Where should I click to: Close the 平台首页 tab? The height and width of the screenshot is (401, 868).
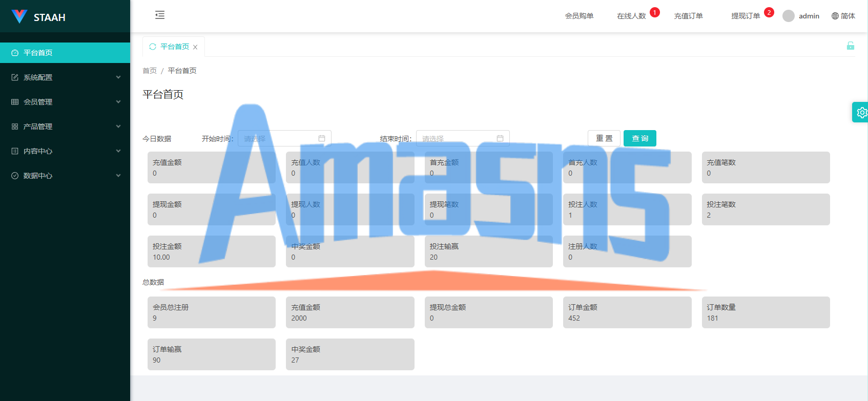click(x=195, y=47)
